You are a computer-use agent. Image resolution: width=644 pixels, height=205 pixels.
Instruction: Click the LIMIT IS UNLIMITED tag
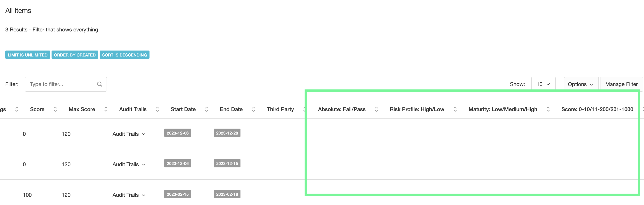[28, 55]
